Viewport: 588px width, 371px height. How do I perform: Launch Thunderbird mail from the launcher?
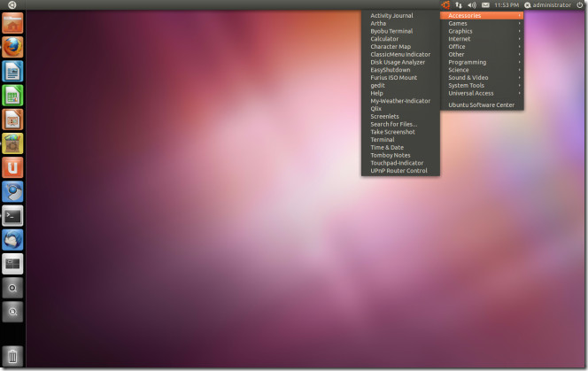click(12, 240)
